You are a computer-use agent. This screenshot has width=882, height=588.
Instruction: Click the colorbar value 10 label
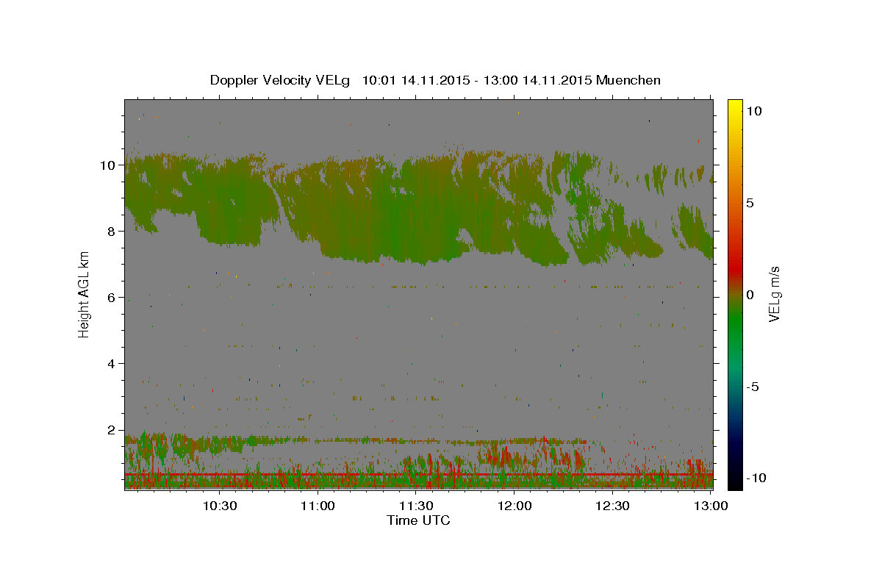[754, 111]
